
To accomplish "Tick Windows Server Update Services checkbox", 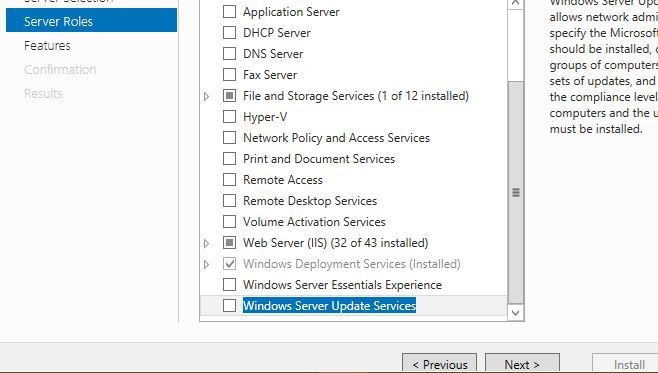I will (229, 305).
